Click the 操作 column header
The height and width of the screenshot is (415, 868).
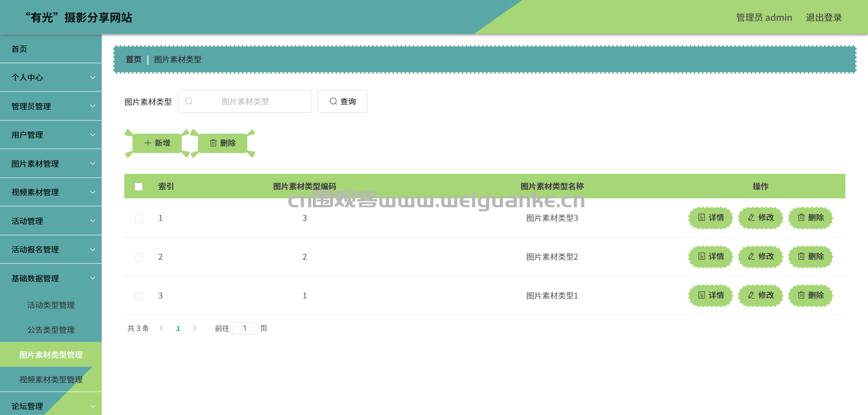pyautogui.click(x=760, y=187)
